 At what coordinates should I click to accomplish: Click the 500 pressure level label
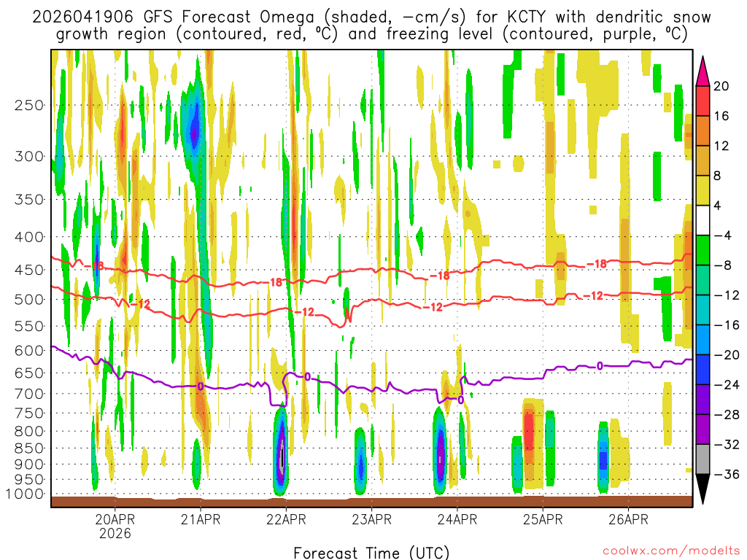pos(29,300)
